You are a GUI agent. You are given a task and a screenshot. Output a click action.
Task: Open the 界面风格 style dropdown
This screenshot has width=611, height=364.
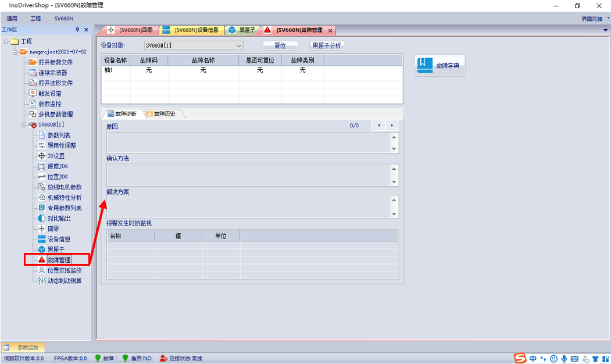[x=594, y=19]
